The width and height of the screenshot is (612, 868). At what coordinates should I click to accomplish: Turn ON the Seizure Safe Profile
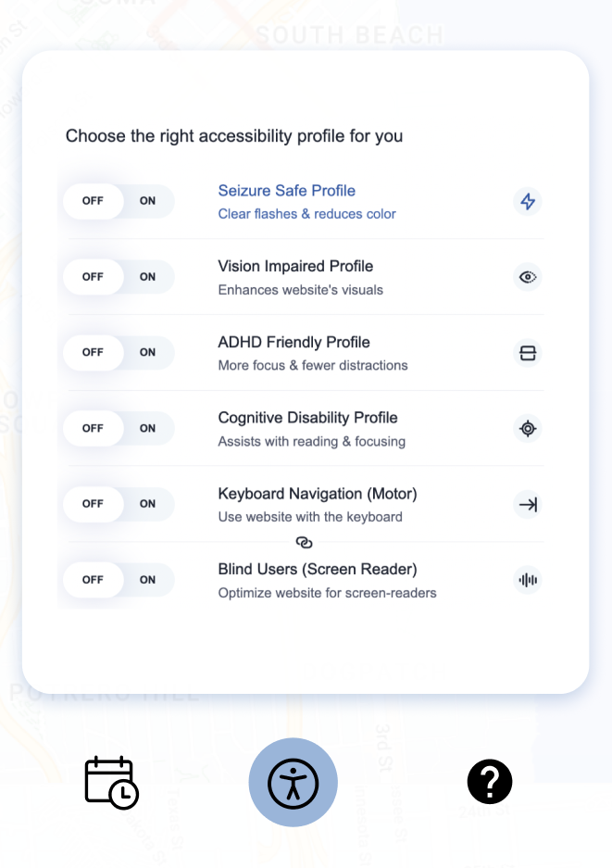coord(148,201)
